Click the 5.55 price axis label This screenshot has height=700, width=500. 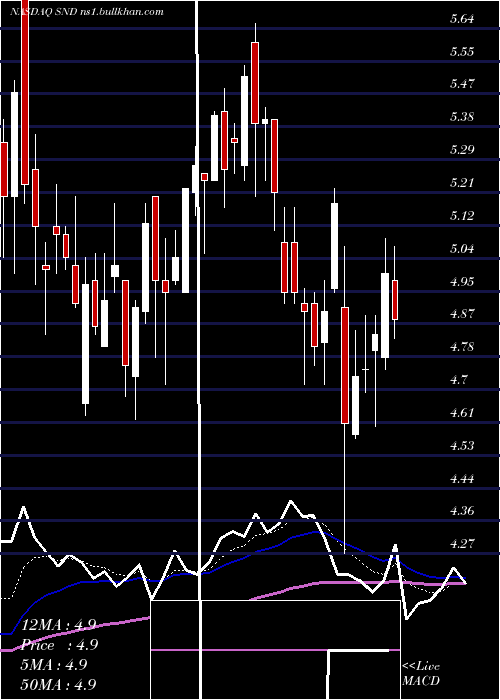tap(462, 52)
